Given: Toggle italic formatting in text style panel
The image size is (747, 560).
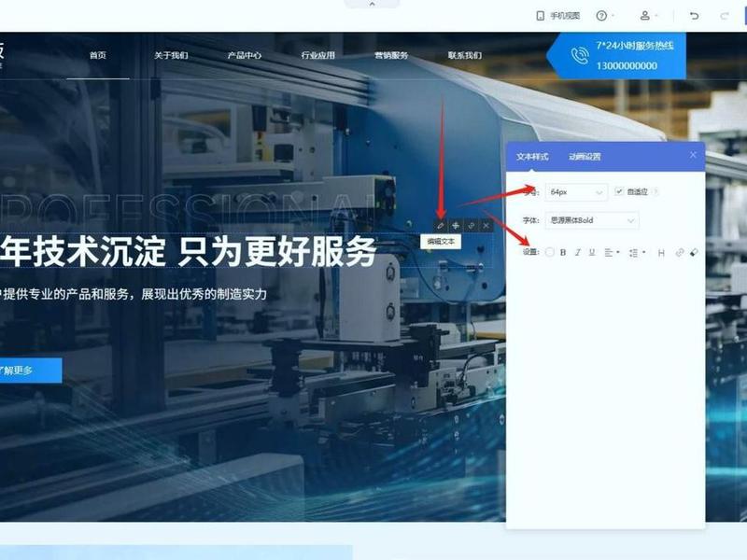Looking at the screenshot, I should point(577,252).
